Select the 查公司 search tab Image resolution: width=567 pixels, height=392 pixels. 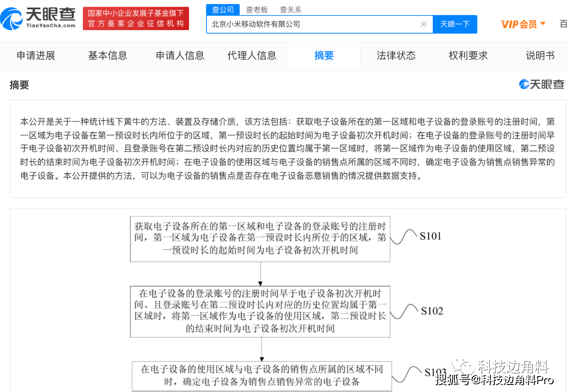point(223,10)
